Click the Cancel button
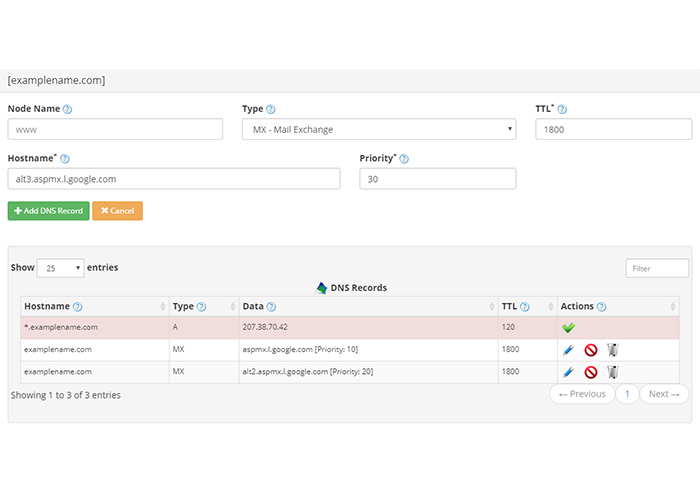This screenshot has height=500, width=700. tap(117, 211)
